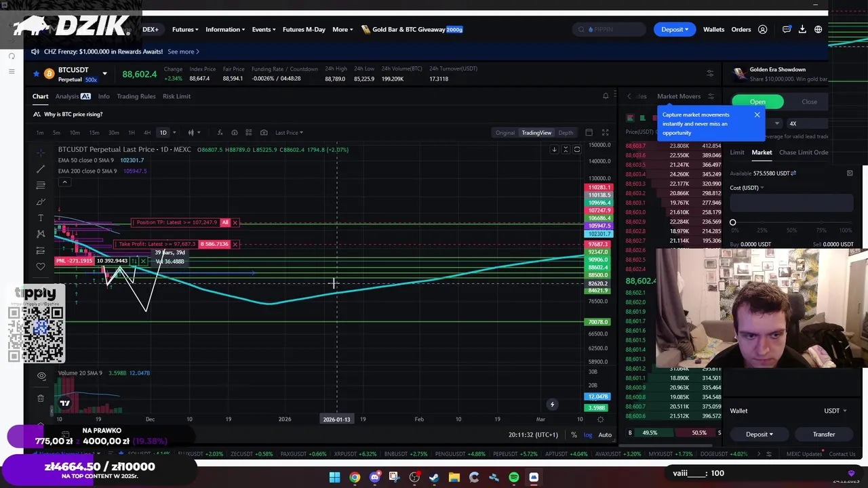Image resolution: width=868 pixels, height=488 pixels.
Task: Expand the BTCUSDT pair selector arrow
Action: pos(104,74)
